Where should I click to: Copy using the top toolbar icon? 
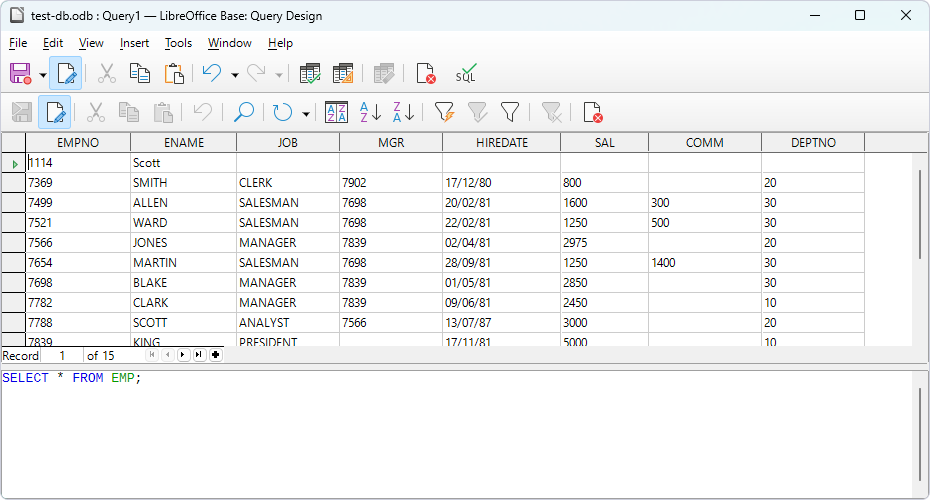140,74
